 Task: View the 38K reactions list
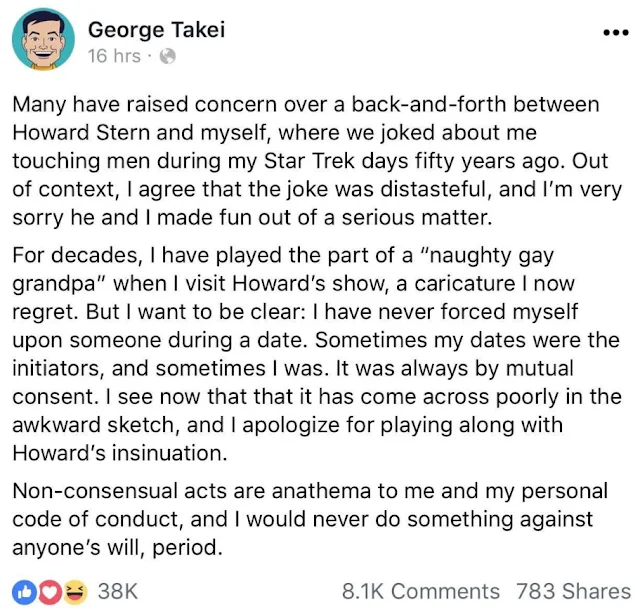coord(116,591)
